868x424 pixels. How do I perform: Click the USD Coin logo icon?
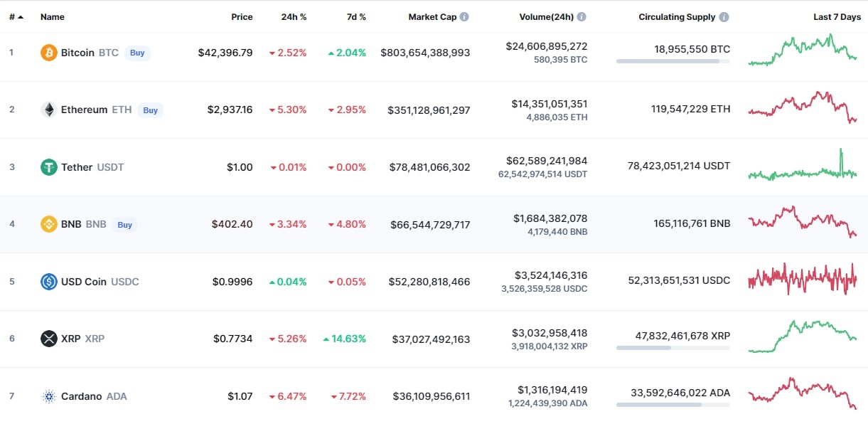tap(49, 282)
